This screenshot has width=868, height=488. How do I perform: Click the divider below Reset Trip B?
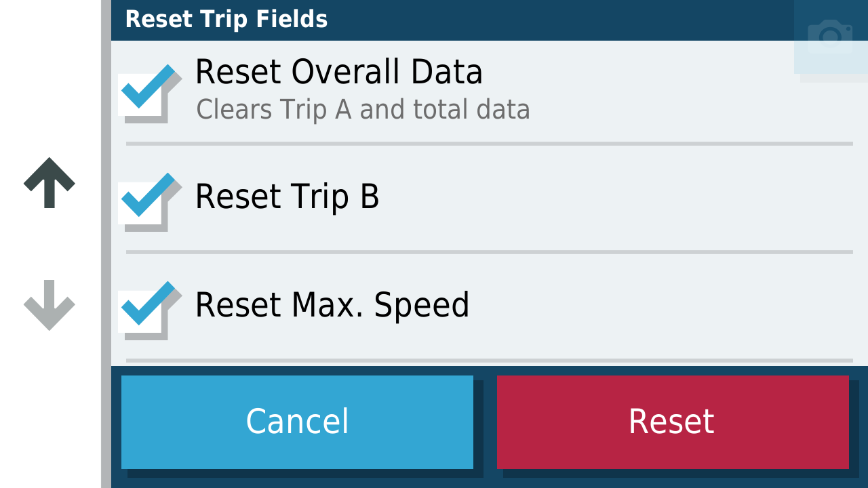(x=490, y=252)
